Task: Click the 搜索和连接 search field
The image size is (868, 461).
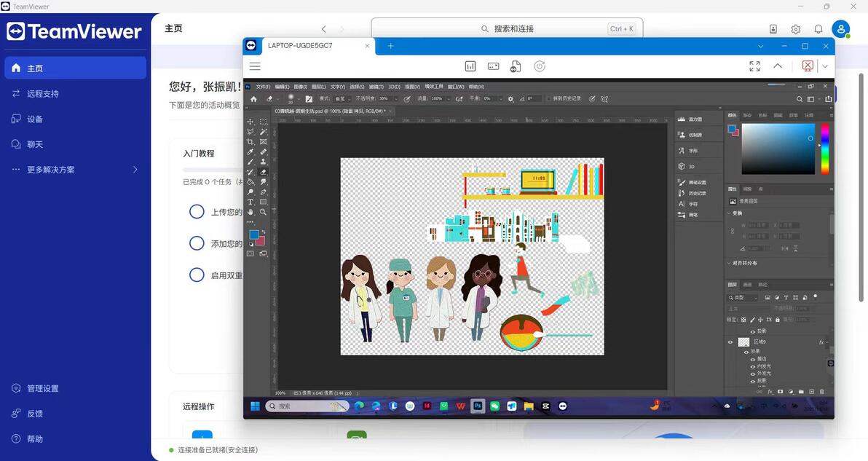Action: click(x=507, y=29)
